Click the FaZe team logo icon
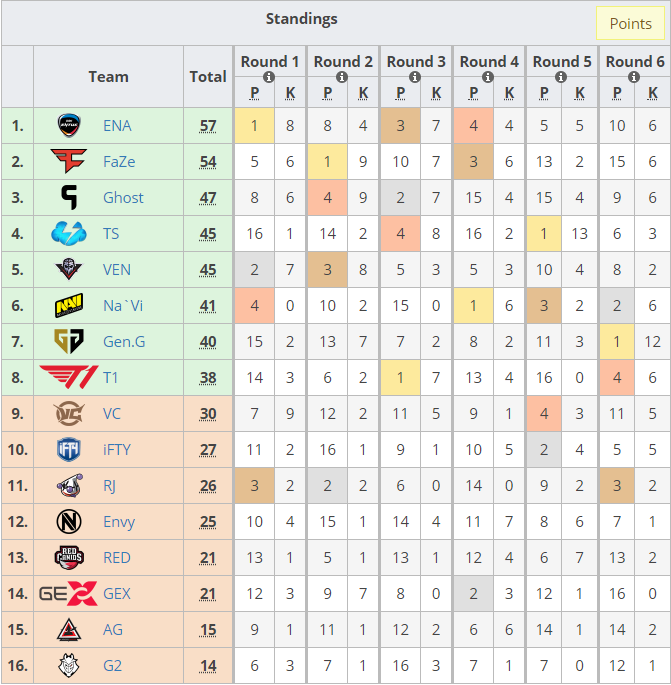 (x=69, y=161)
